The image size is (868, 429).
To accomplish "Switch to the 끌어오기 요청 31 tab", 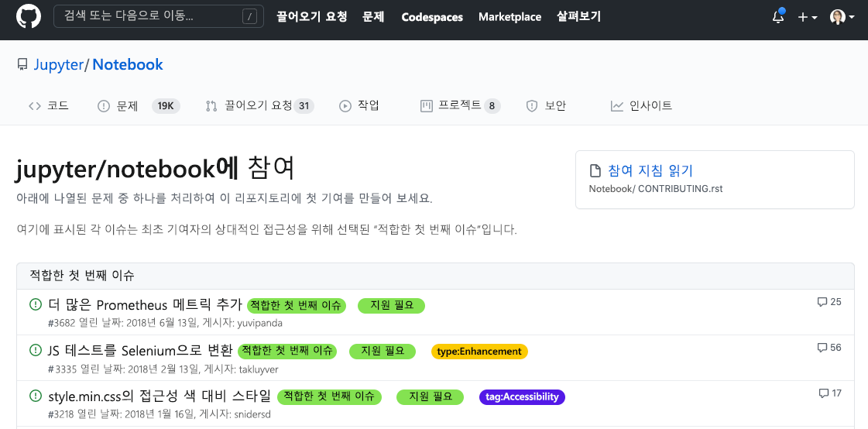I will (x=259, y=106).
